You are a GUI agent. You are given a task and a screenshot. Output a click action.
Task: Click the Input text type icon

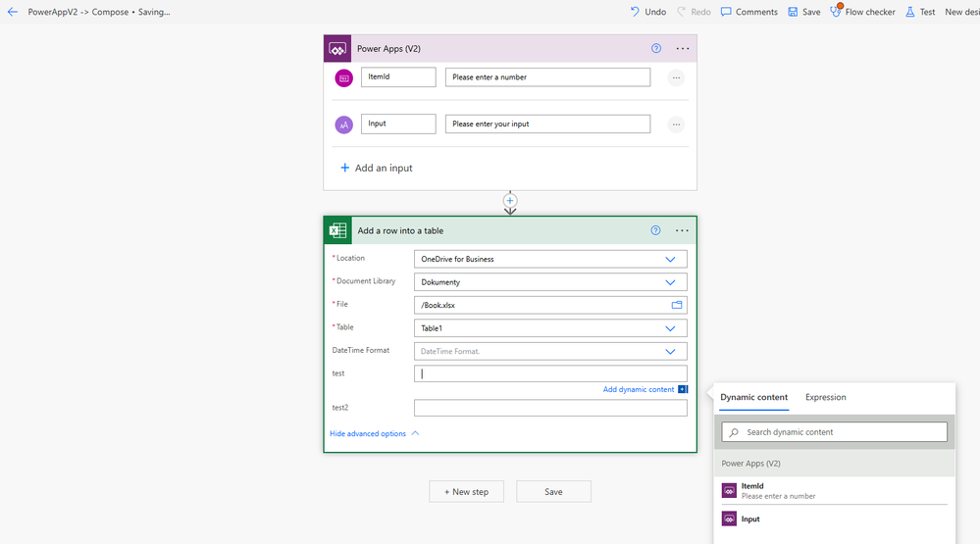point(343,124)
